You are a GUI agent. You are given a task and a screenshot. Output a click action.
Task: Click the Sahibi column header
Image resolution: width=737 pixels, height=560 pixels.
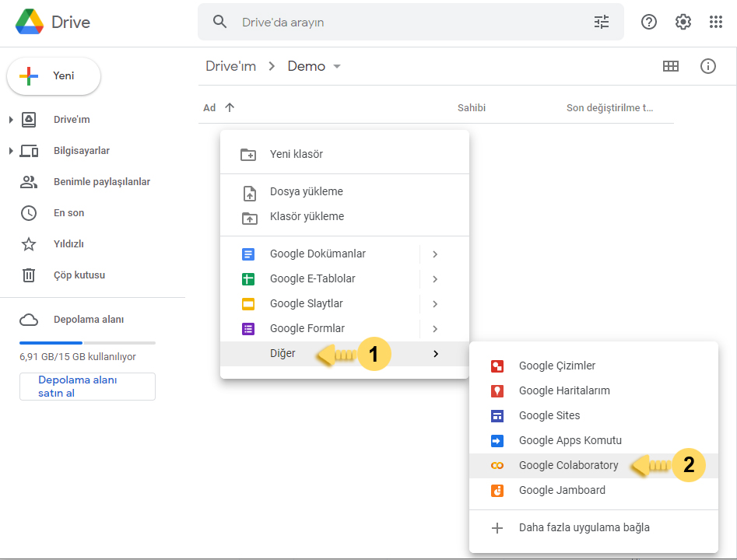point(472,108)
